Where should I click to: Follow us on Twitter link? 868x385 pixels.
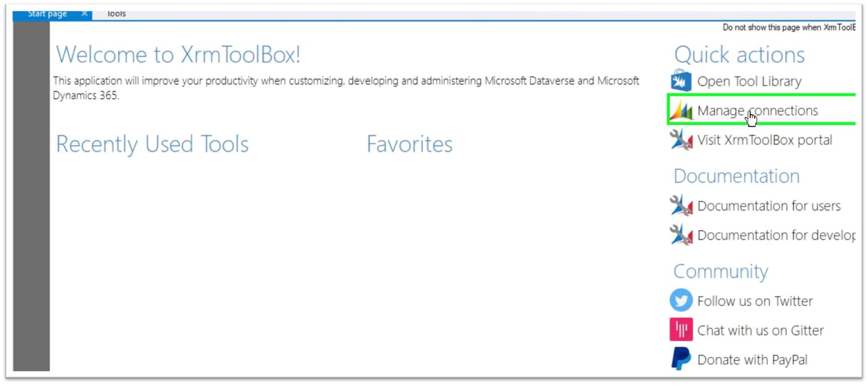[755, 301]
